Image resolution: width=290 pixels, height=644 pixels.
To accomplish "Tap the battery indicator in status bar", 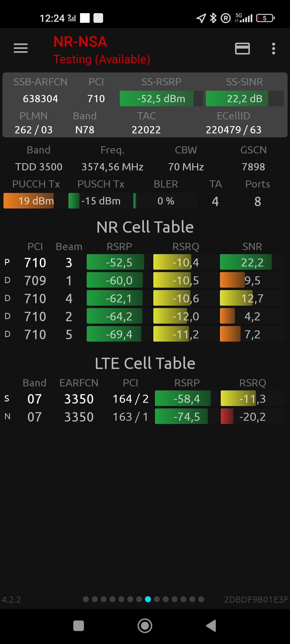I will pos(265,18).
